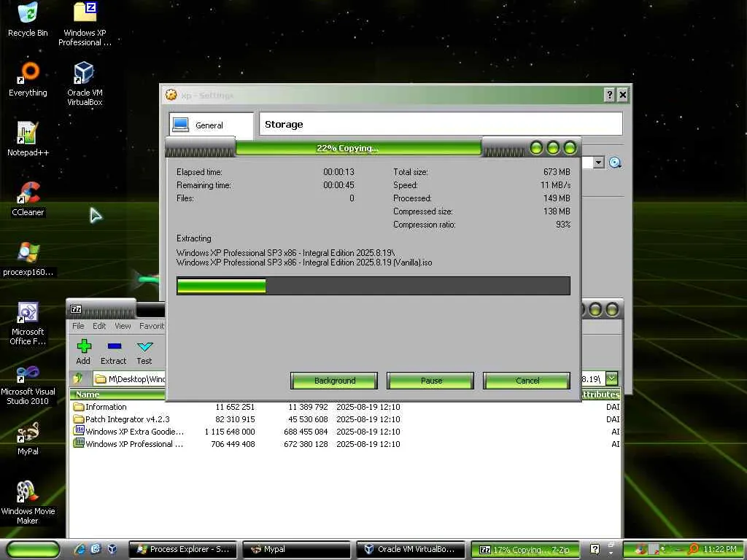Screen dimensions: 747x560
Task: Click the VirtualBox quick launch icon
Action: (112, 549)
